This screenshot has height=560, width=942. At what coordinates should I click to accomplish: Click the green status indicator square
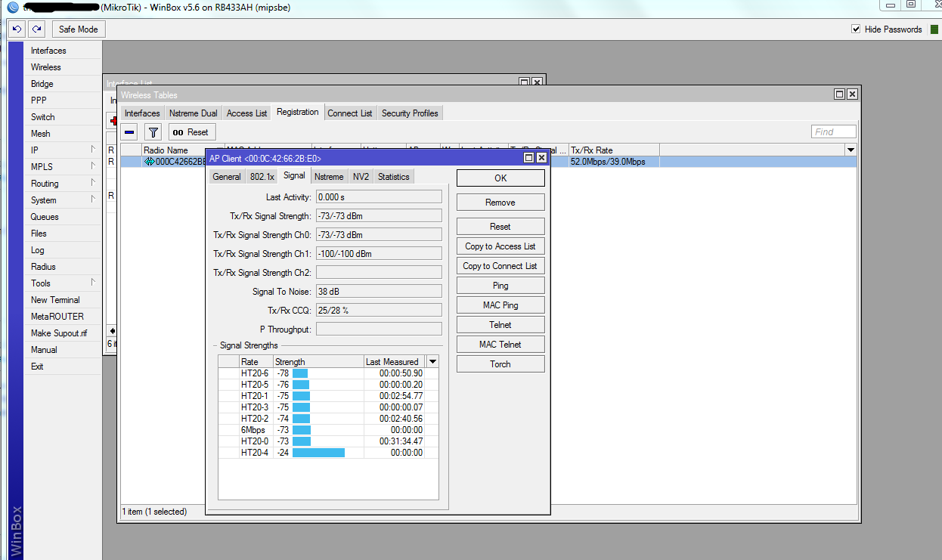tap(934, 29)
